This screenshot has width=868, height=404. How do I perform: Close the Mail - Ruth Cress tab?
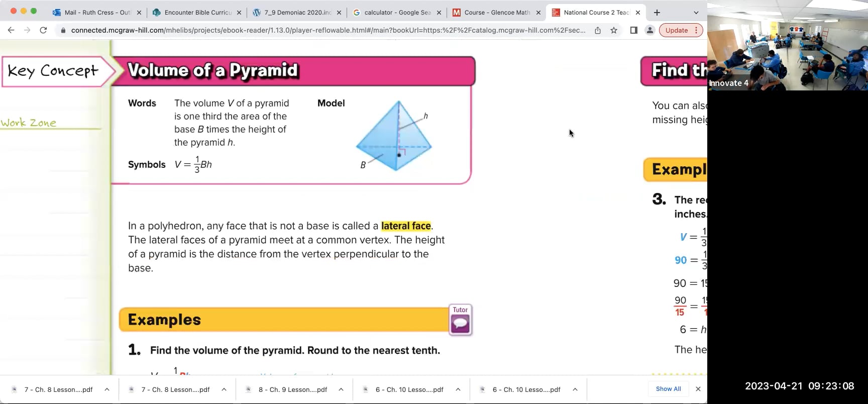139,13
